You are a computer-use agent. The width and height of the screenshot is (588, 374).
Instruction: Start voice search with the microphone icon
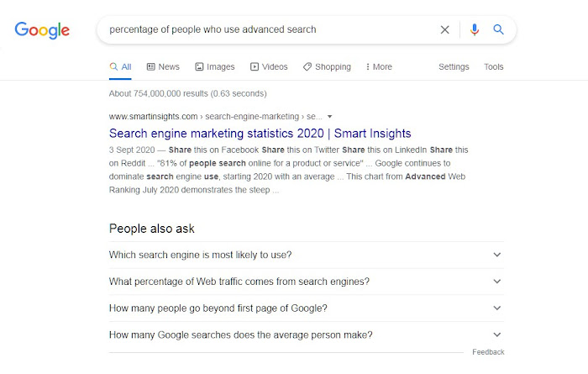coord(475,29)
